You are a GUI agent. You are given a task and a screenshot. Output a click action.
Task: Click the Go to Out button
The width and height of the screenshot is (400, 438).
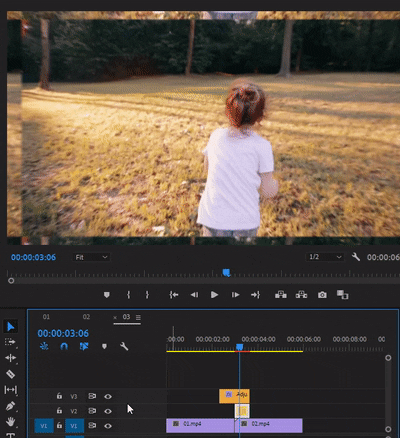[x=255, y=295]
